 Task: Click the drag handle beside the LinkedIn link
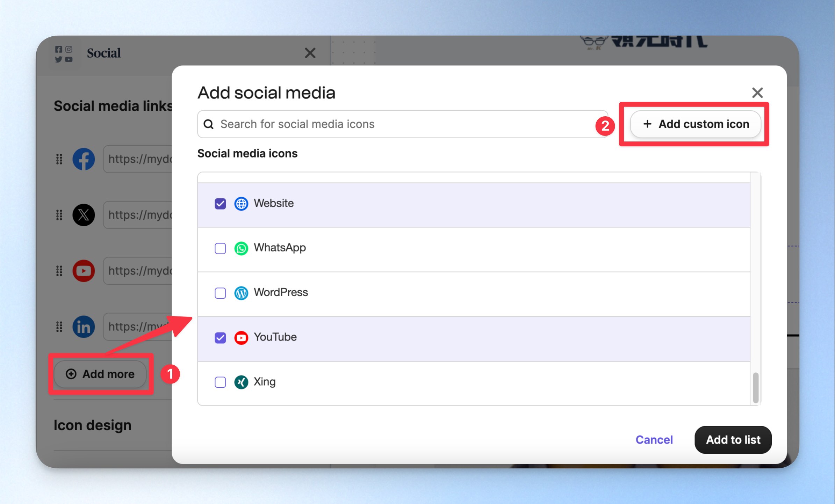[x=59, y=327]
